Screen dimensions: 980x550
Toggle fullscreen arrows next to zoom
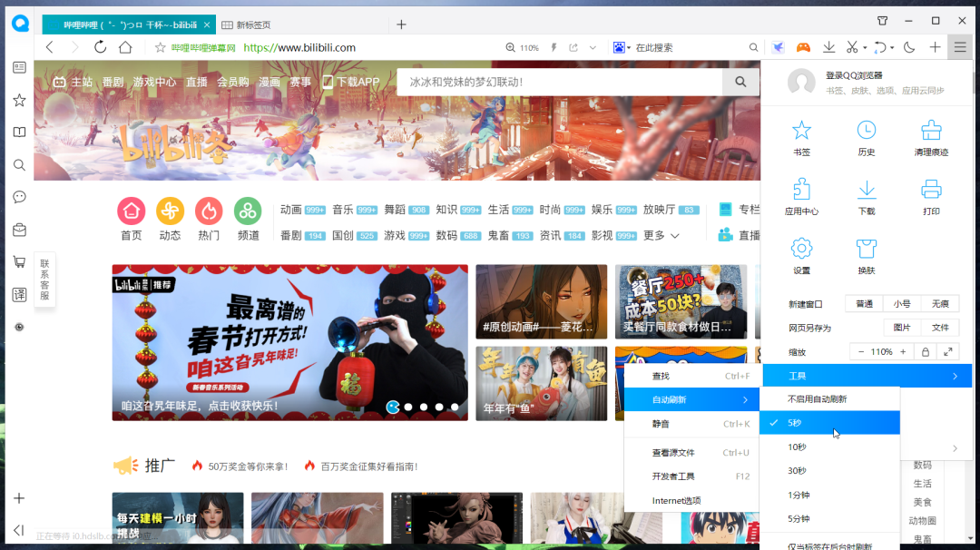[948, 352]
